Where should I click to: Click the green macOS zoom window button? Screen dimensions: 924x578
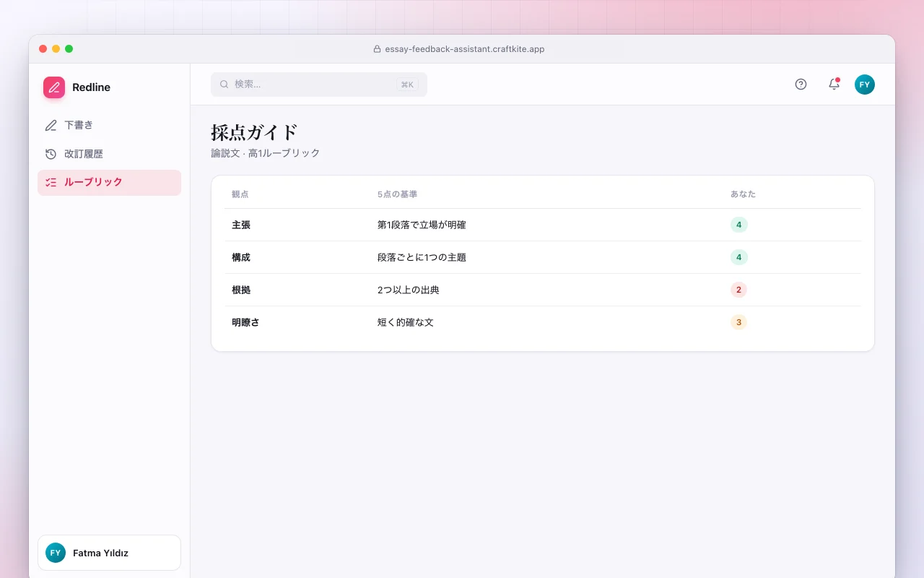point(69,49)
